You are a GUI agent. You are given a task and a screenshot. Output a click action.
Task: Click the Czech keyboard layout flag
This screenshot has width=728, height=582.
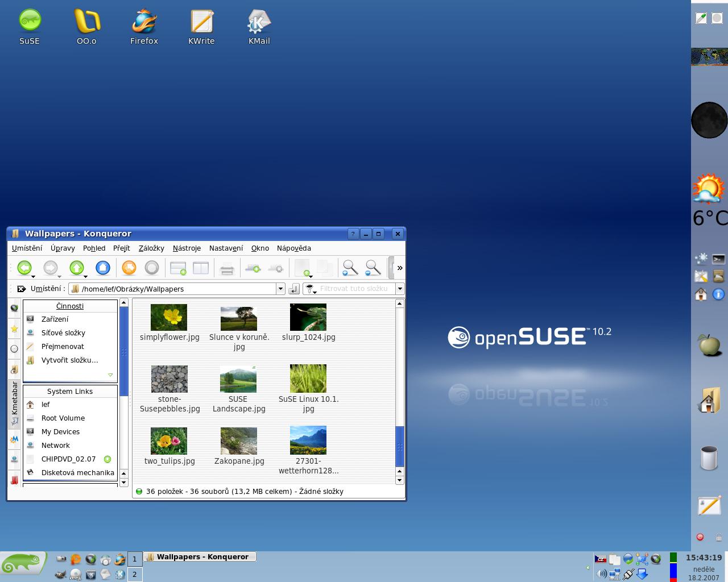[x=601, y=559]
